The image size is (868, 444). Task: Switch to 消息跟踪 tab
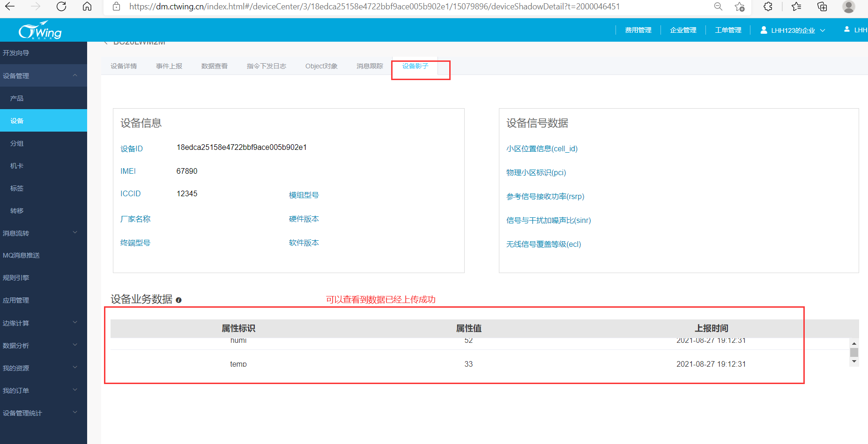point(370,66)
